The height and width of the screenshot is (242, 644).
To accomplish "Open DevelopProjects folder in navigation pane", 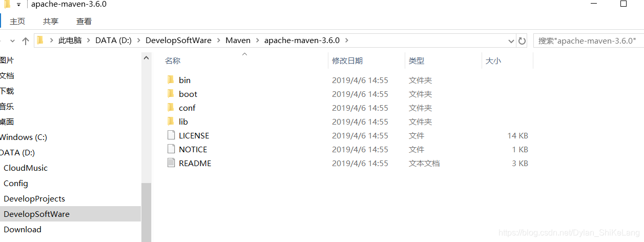I will 34,199.
